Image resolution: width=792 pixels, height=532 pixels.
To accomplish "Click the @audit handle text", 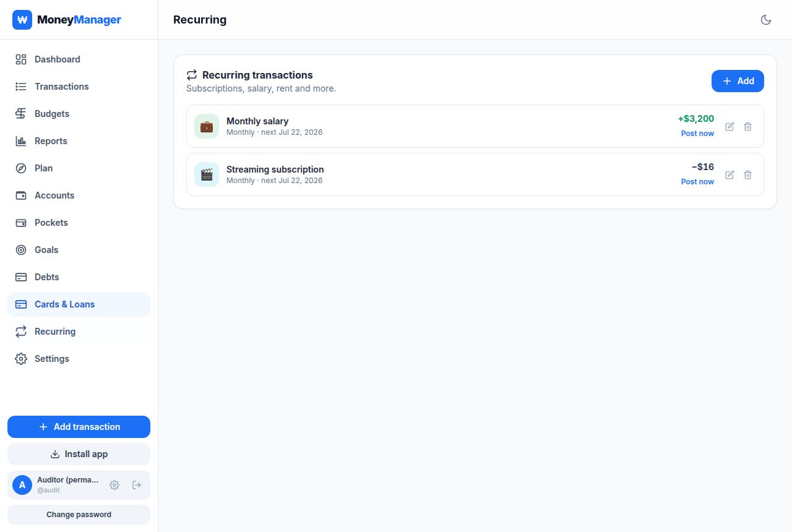I will [x=48, y=491].
